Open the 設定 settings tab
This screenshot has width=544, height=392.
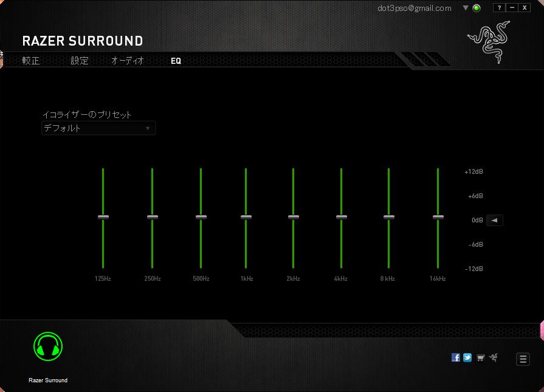coord(80,61)
